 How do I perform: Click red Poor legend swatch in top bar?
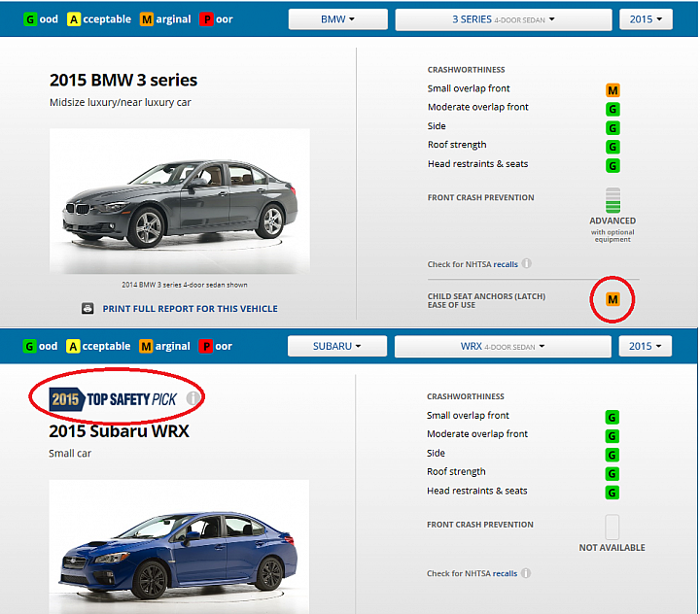tap(206, 19)
